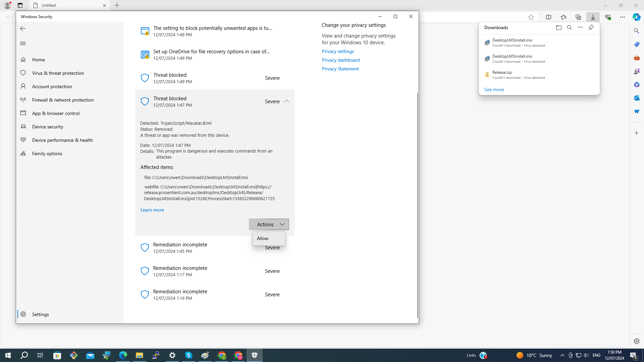Open the Windows Security hamburger menu

click(x=23, y=44)
